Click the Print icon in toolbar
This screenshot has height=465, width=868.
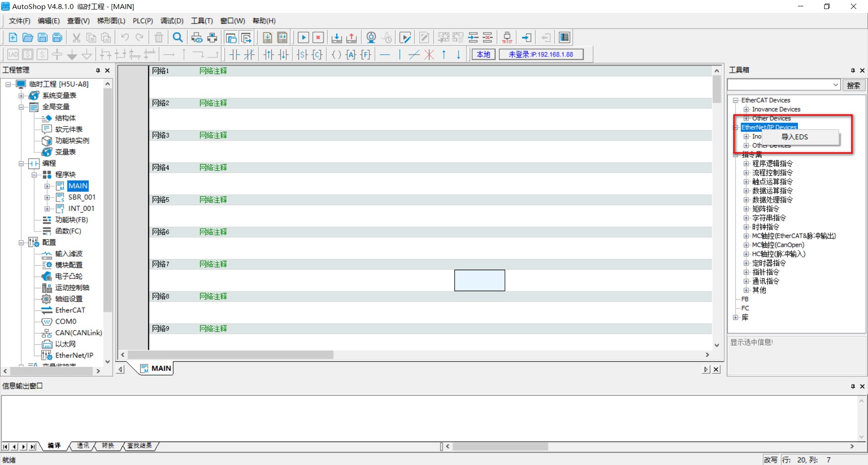(197, 38)
